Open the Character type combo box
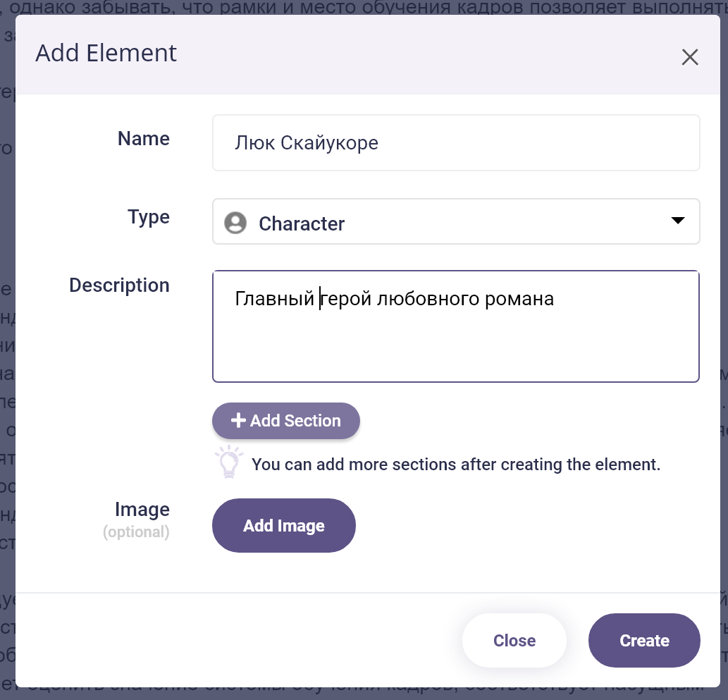This screenshot has width=728, height=700. click(456, 221)
